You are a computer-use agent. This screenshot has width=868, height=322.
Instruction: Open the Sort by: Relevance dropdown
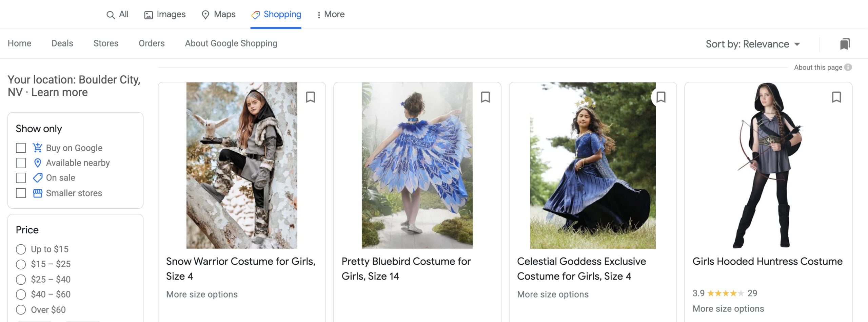(x=753, y=44)
